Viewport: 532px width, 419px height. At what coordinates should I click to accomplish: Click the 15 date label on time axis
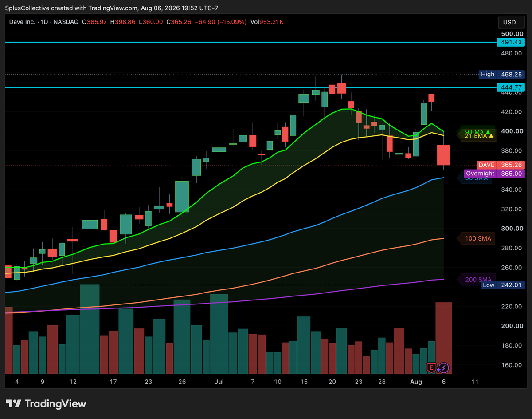[x=304, y=382]
